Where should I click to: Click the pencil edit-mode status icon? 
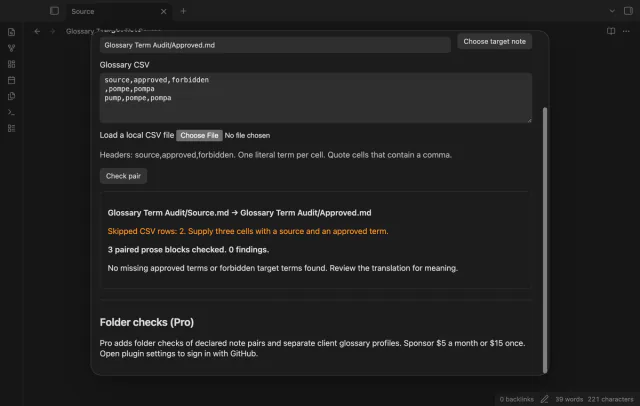pos(544,399)
